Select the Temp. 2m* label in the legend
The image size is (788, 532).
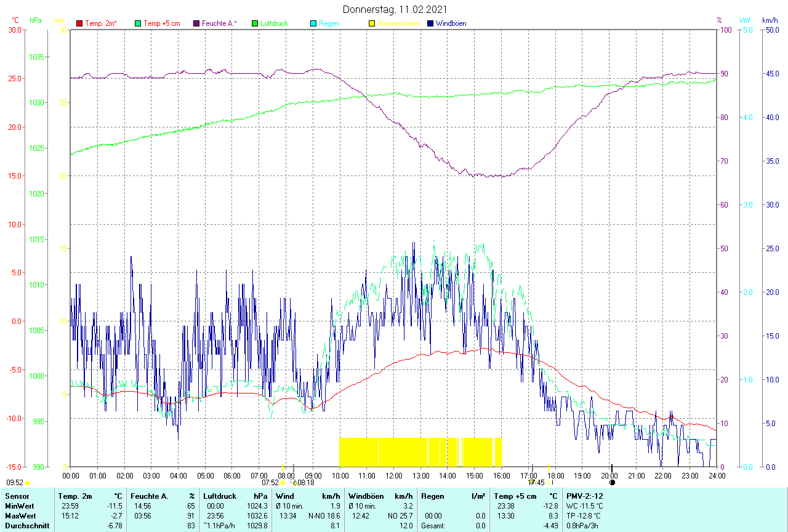tap(101, 23)
